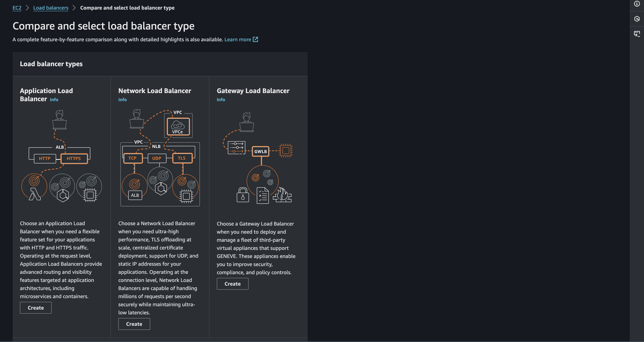
Task: Click the TLS box in NLB diagram
Action: [182, 158]
